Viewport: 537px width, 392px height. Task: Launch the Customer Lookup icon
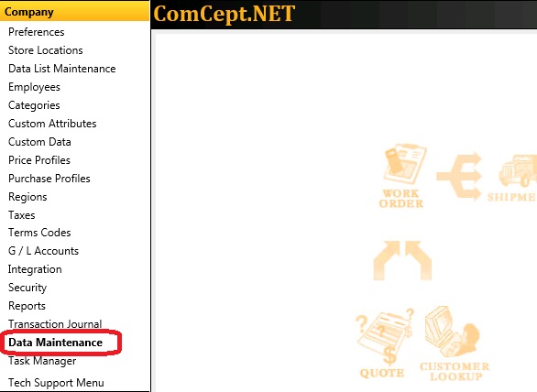[455, 343]
